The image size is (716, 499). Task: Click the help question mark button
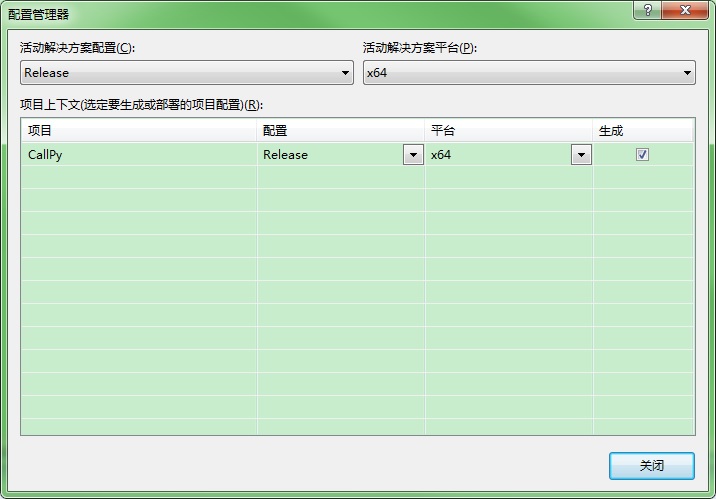[648, 10]
